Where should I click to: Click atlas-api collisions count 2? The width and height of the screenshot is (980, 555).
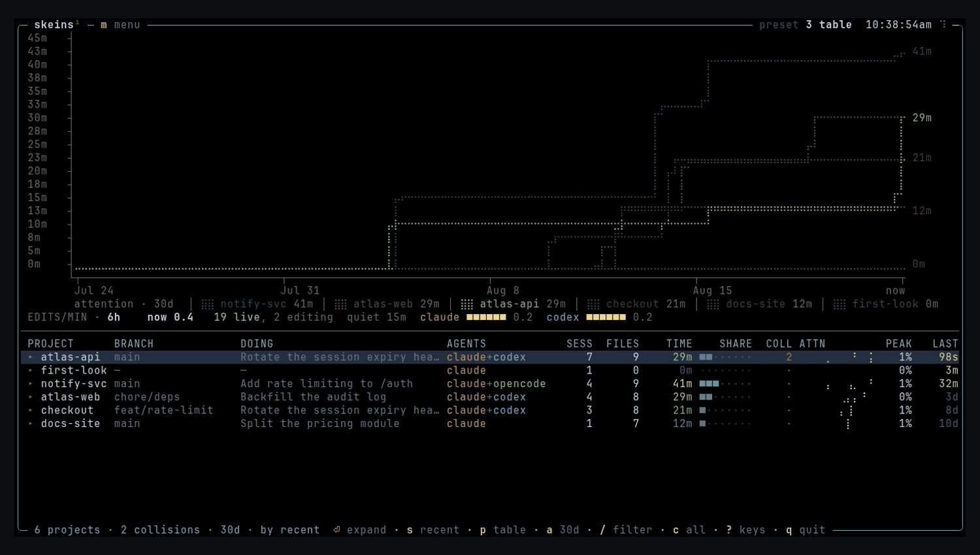[789, 357]
